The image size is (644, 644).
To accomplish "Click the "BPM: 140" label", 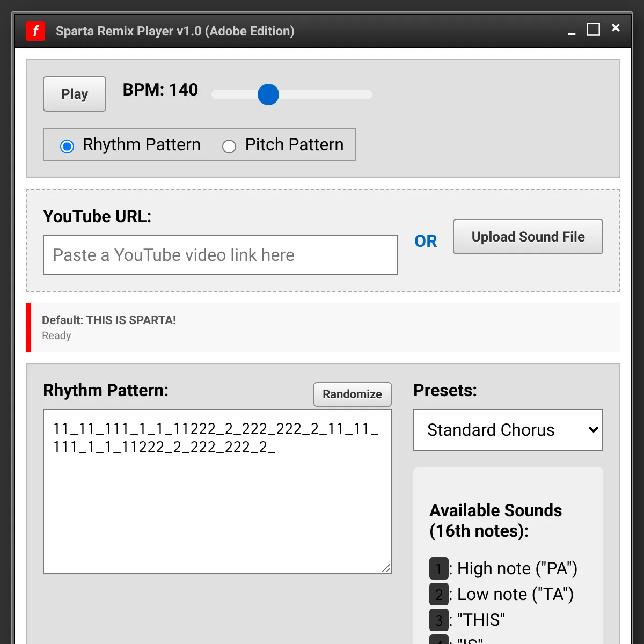I will click(x=160, y=90).
